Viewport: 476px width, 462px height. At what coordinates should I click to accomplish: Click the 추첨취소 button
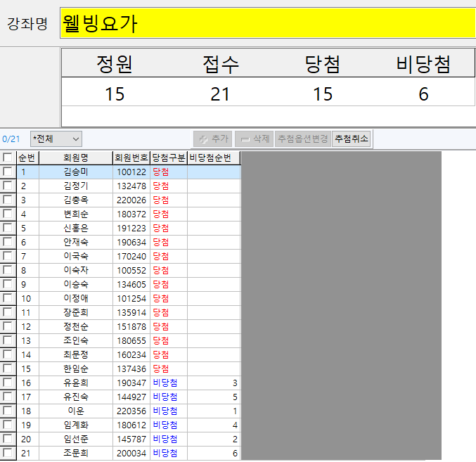click(352, 139)
